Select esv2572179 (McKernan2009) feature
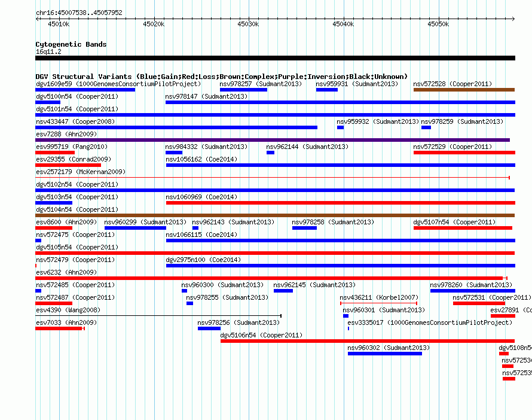The image size is (532, 420). (x=273, y=178)
